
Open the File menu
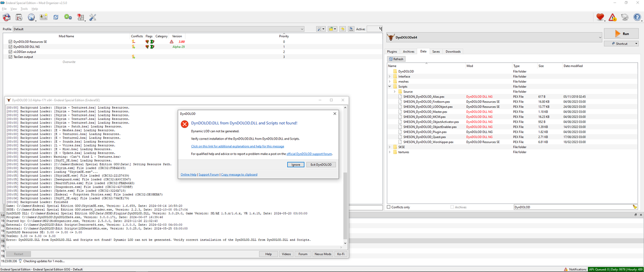click(x=5, y=9)
